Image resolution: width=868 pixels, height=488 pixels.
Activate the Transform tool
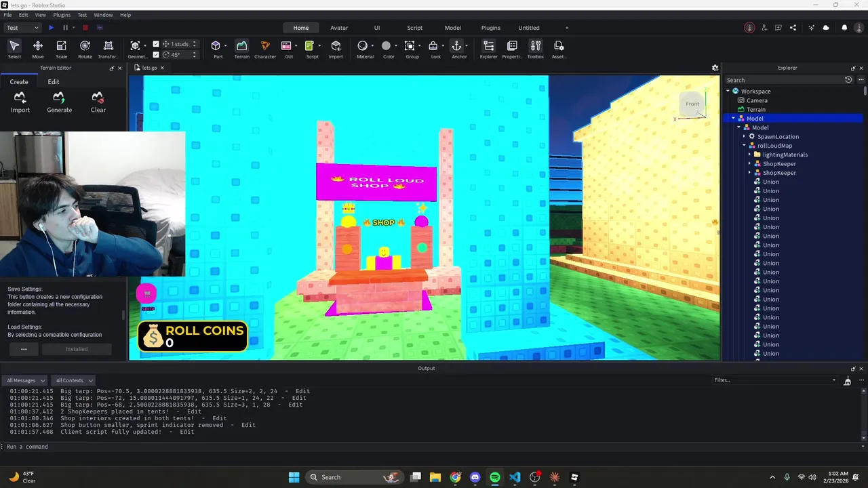click(x=108, y=49)
